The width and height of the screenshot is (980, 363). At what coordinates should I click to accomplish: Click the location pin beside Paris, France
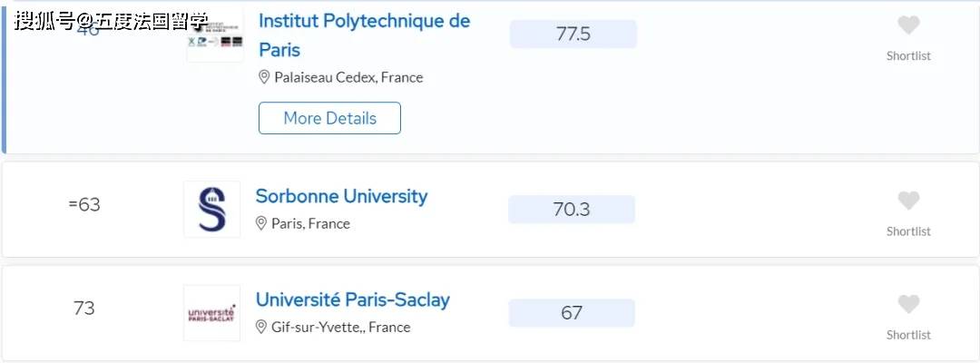point(261,223)
